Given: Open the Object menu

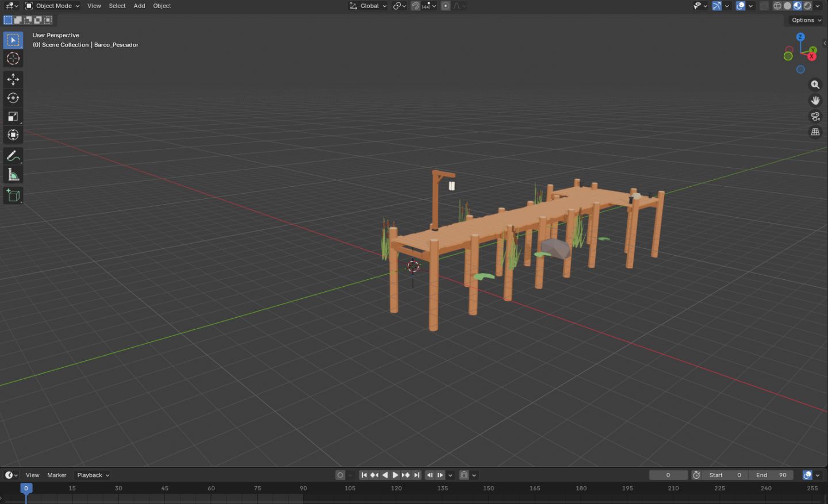Looking at the screenshot, I should 162,6.
